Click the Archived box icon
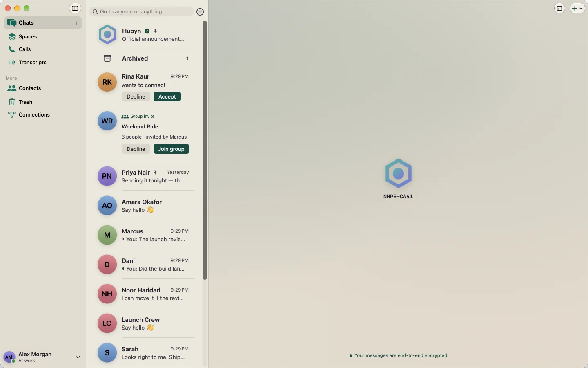588x368 pixels. (107, 58)
